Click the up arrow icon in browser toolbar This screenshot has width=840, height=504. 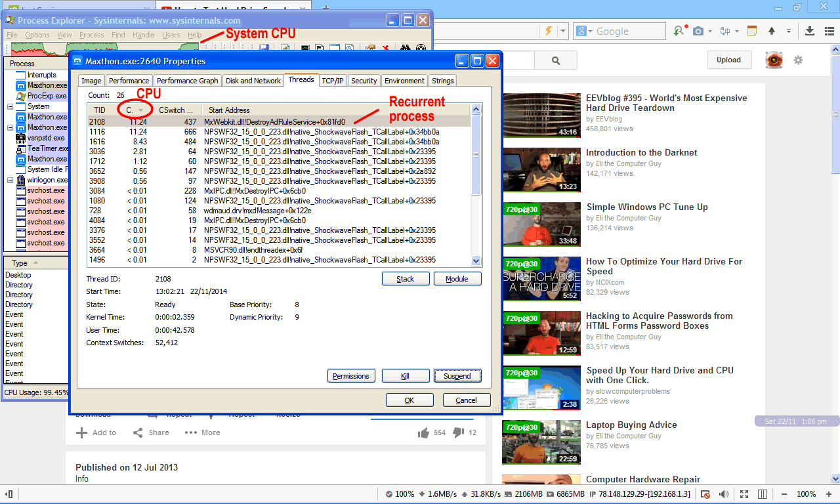772,31
